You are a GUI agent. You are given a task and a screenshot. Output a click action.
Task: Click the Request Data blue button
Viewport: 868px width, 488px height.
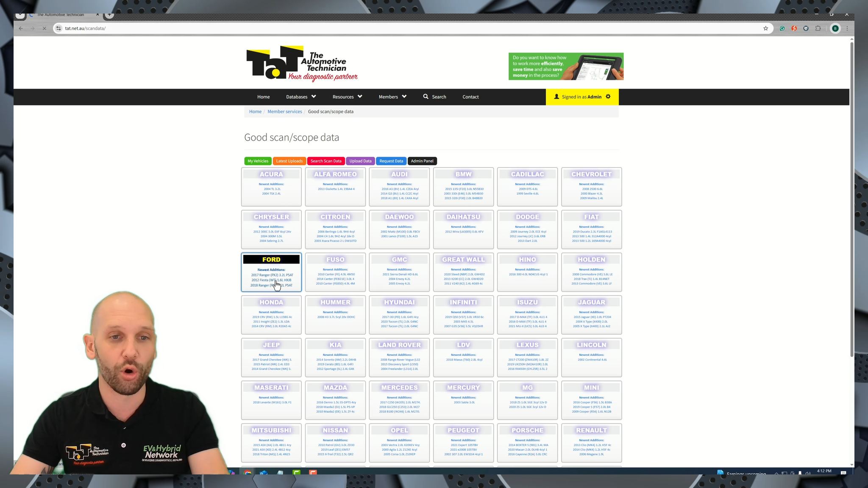tap(391, 161)
